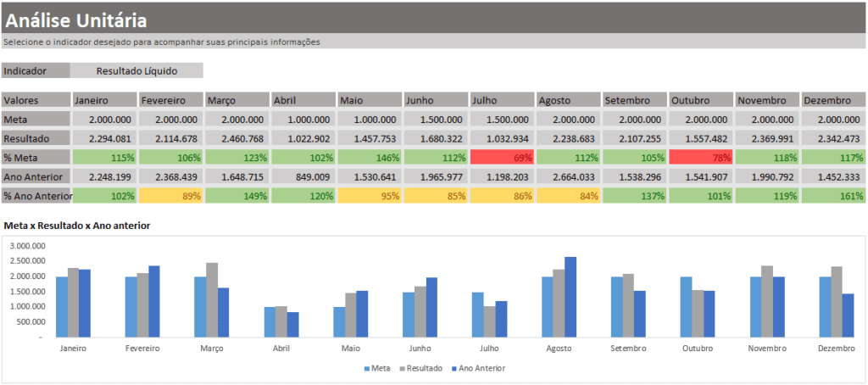
Task: Select the Março column header
Action: (x=237, y=100)
